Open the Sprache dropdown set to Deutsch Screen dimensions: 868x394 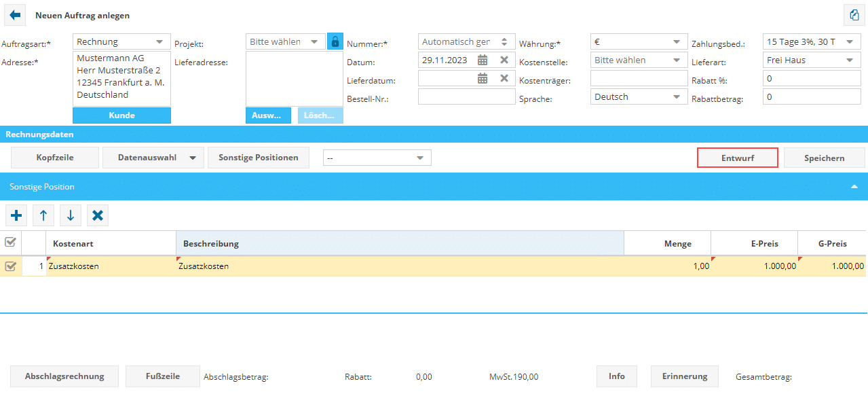pos(639,97)
